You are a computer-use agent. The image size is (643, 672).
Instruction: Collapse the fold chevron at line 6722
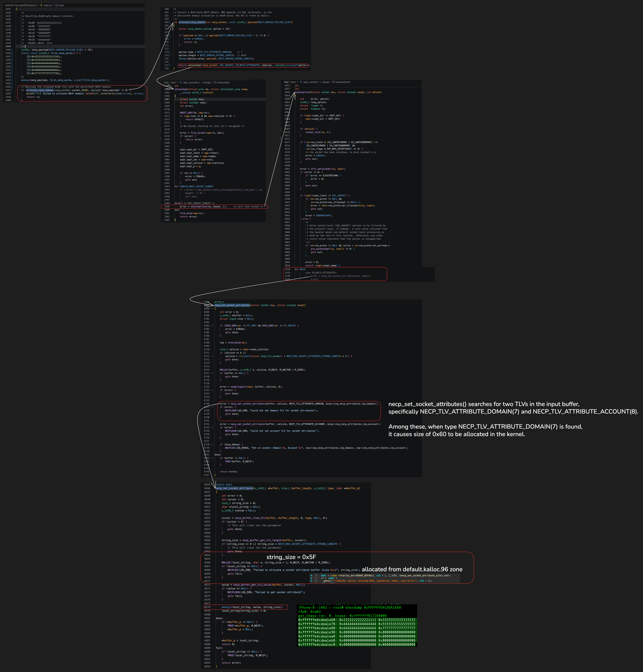(212, 390)
